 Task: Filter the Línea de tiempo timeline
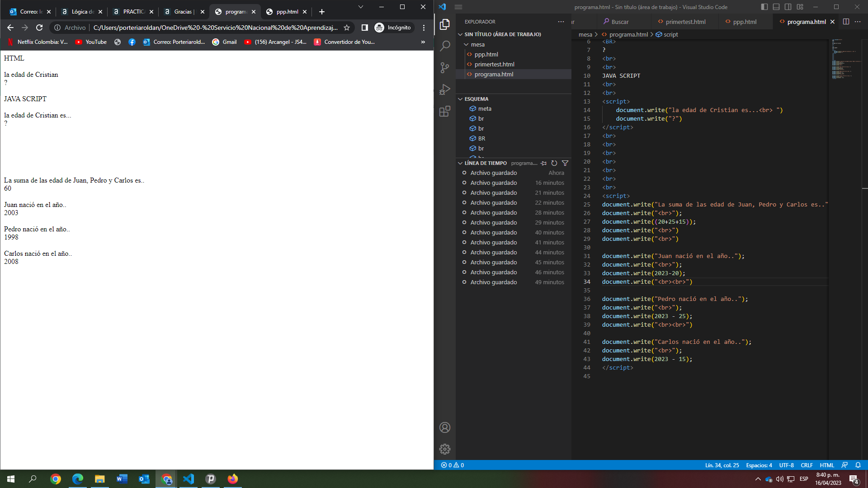point(565,163)
